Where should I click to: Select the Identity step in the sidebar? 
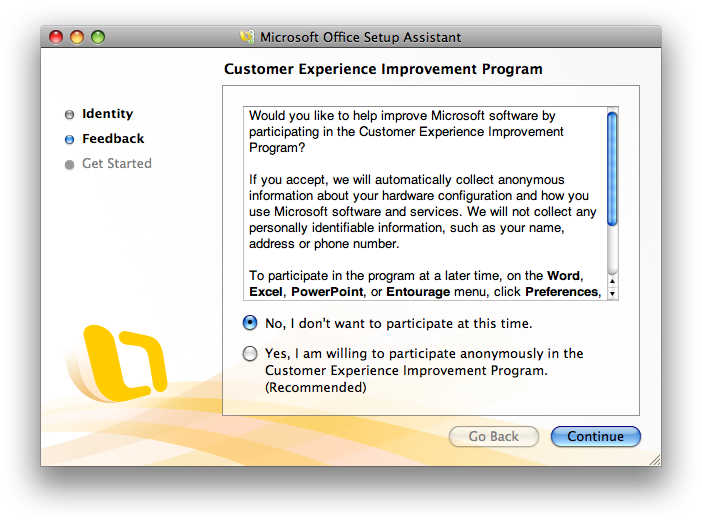click(x=107, y=114)
